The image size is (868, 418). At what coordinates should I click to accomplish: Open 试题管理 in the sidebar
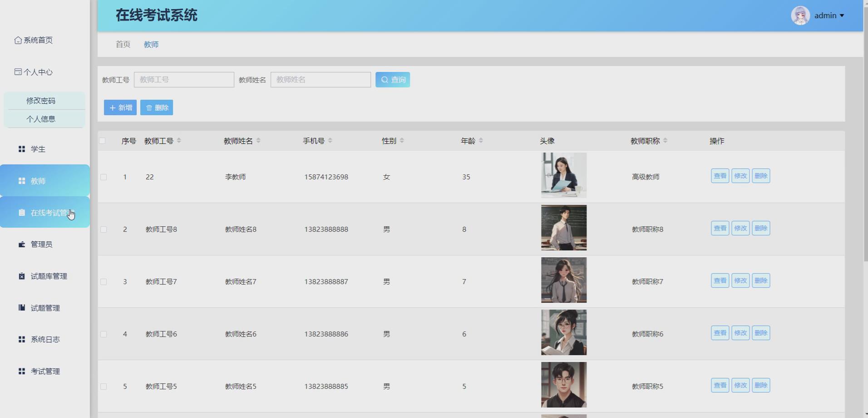point(45,308)
